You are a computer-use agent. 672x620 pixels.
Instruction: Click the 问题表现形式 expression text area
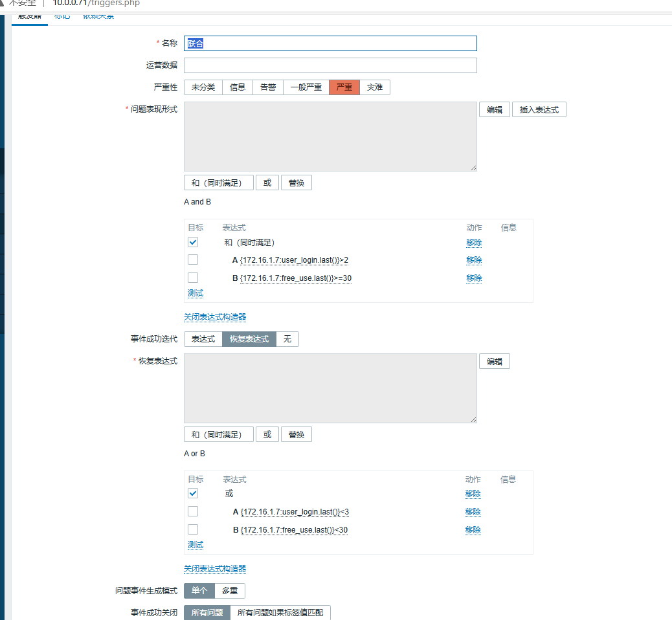click(x=330, y=137)
